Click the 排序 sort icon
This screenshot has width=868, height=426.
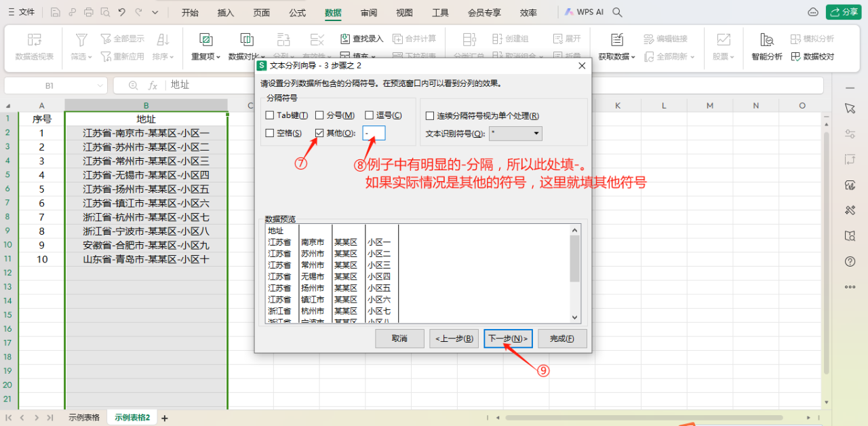pos(163,39)
